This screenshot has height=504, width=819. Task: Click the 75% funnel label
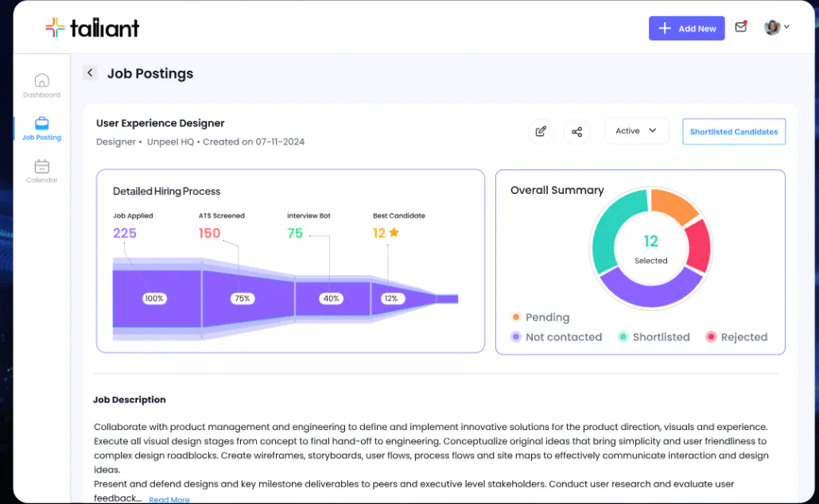click(x=243, y=298)
